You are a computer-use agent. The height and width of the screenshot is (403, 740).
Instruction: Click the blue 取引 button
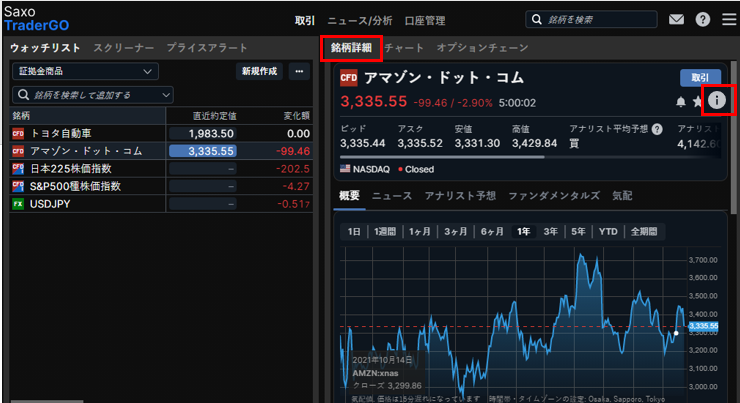pyautogui.click(x=700, y=78)
